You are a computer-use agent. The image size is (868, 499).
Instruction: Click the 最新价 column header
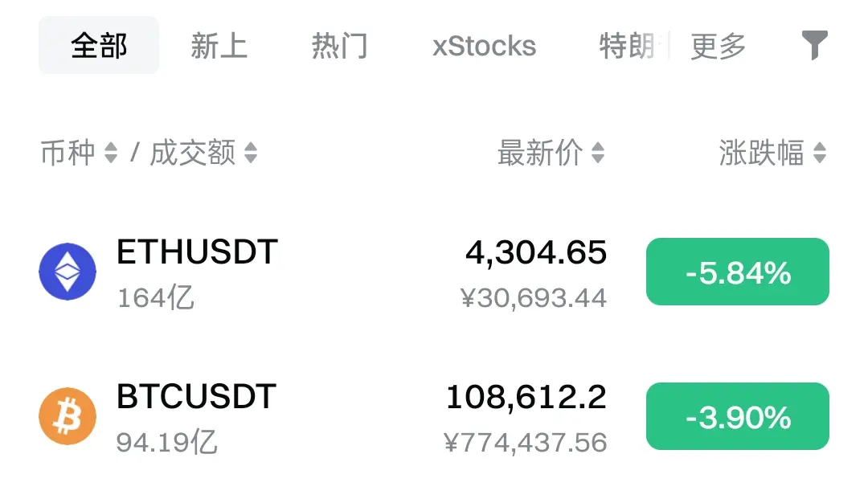[540, 153]
